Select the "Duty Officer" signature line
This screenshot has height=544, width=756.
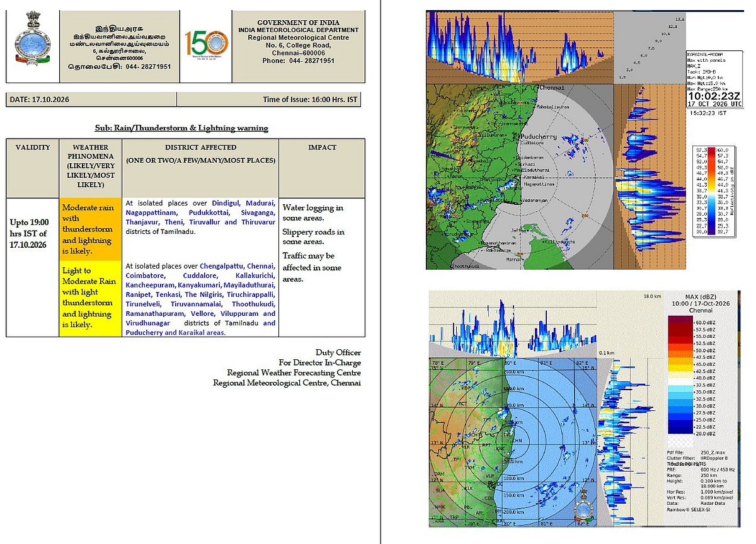[338, 352]
